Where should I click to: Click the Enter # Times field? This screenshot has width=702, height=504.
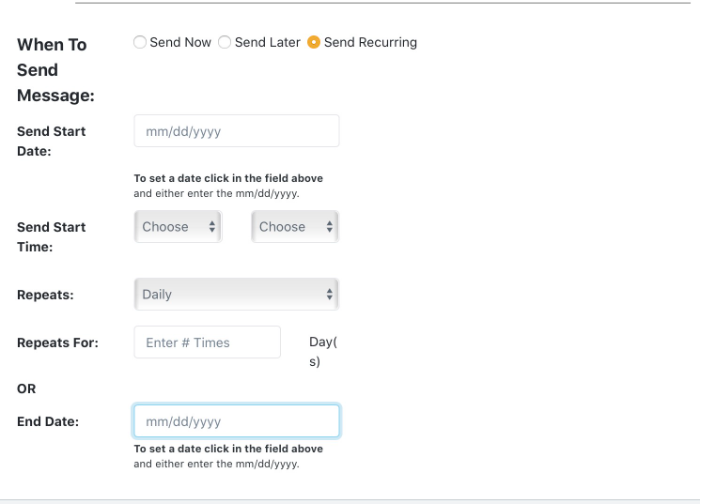207,342
